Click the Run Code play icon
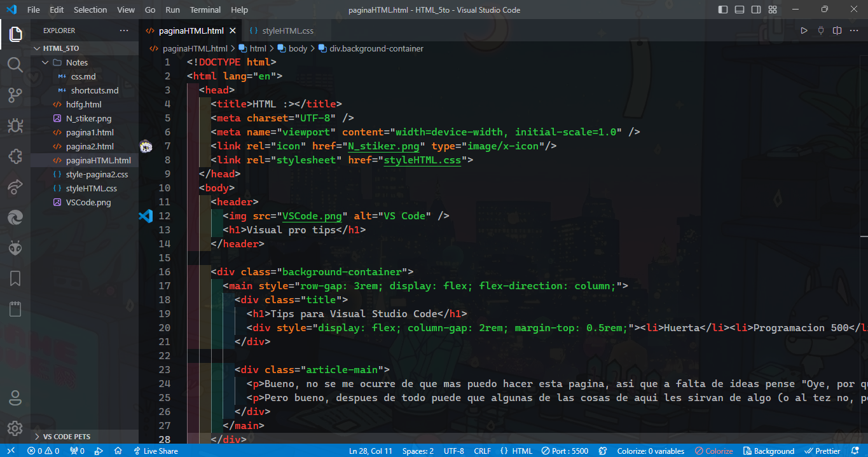This screenshot has width=868, height=457. (804, 31)
